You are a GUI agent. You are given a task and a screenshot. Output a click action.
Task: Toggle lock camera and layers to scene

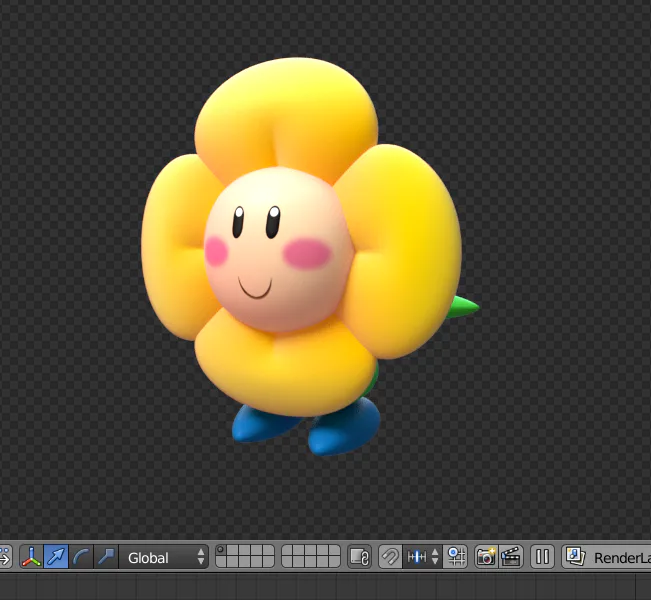(x=360, y=557)
